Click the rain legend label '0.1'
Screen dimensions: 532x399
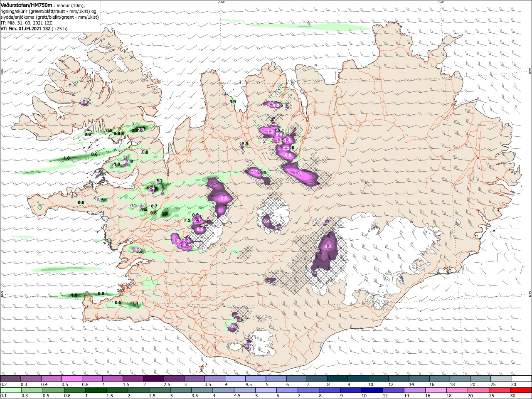(x=3, y=396)
